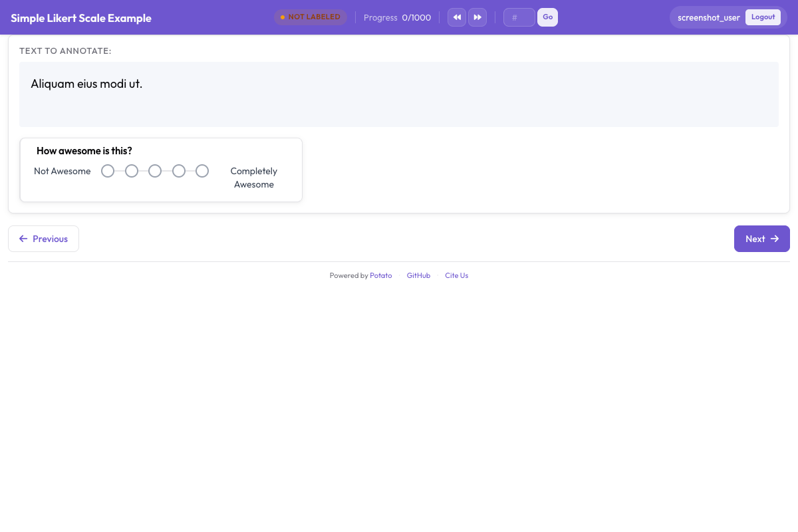The width and height of the screenshot is (798, 532).
Task: Click the Progress 0/1000 indicator
Action: click(x=397, y=17)
